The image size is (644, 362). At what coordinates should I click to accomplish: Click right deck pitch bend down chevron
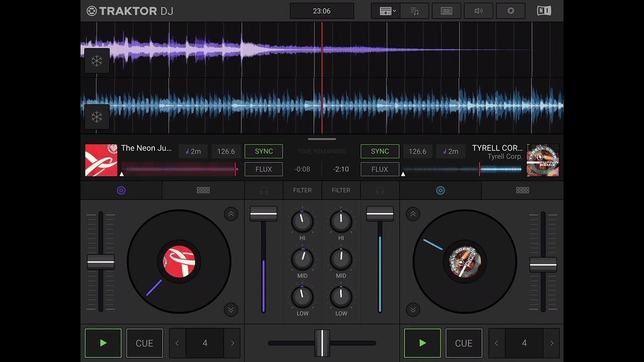[x=413, y=310]
